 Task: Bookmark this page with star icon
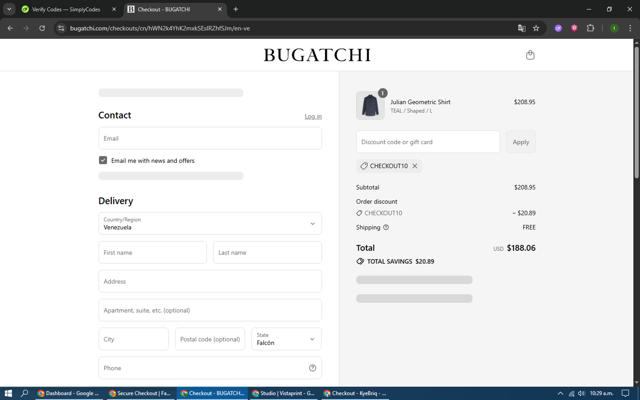coord(536,28)
